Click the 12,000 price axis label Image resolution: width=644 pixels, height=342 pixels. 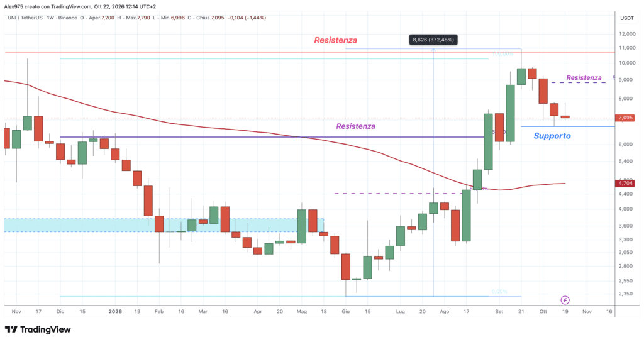point(627,34)
